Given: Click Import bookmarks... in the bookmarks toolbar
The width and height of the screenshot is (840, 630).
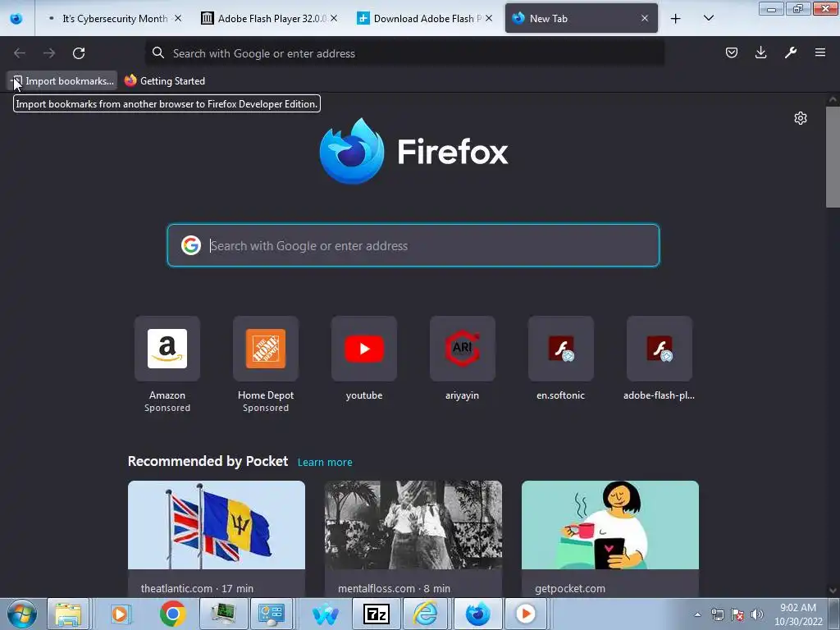Looking at the screenshot, I should [62, 81].
